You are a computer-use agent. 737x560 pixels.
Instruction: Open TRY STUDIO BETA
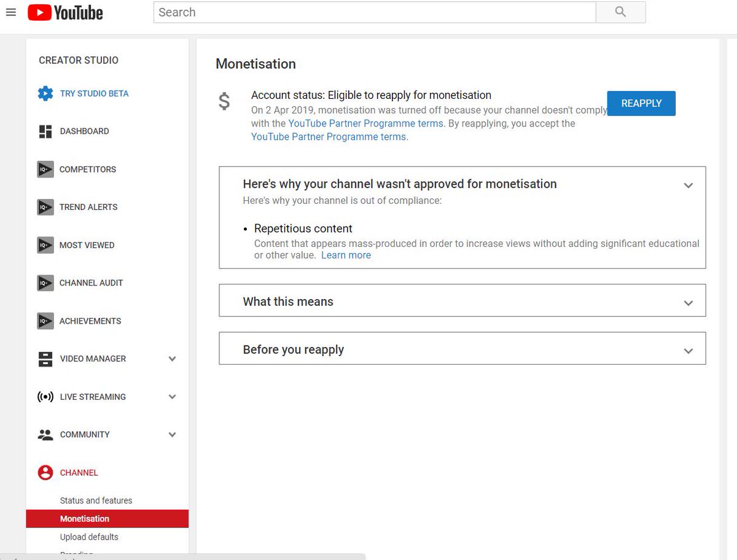pos(94,94)
